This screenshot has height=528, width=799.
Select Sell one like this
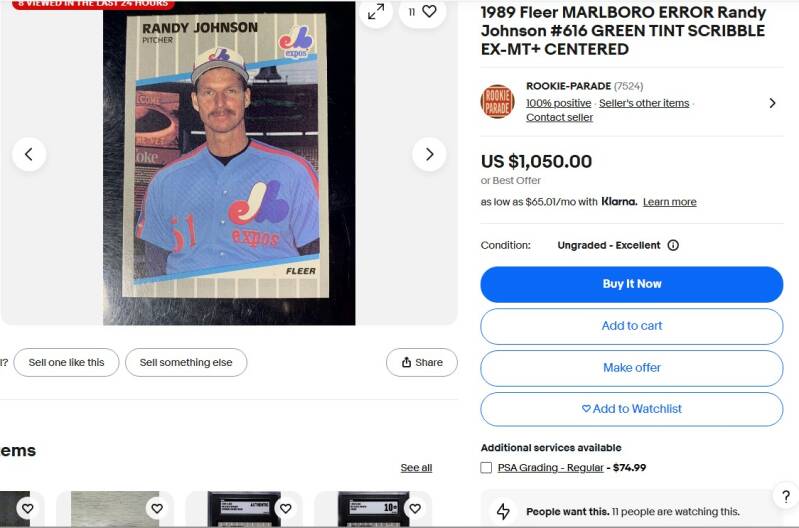coord(66,362)
